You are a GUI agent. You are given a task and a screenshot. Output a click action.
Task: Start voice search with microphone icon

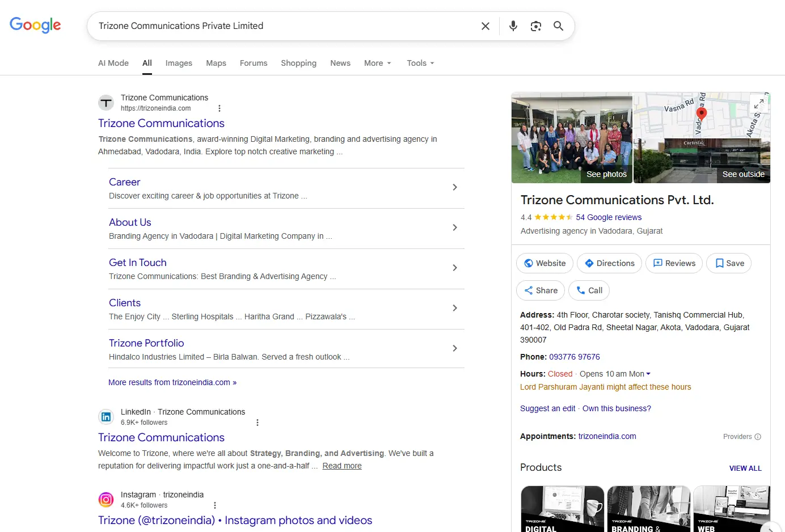[x=513, y=26]
